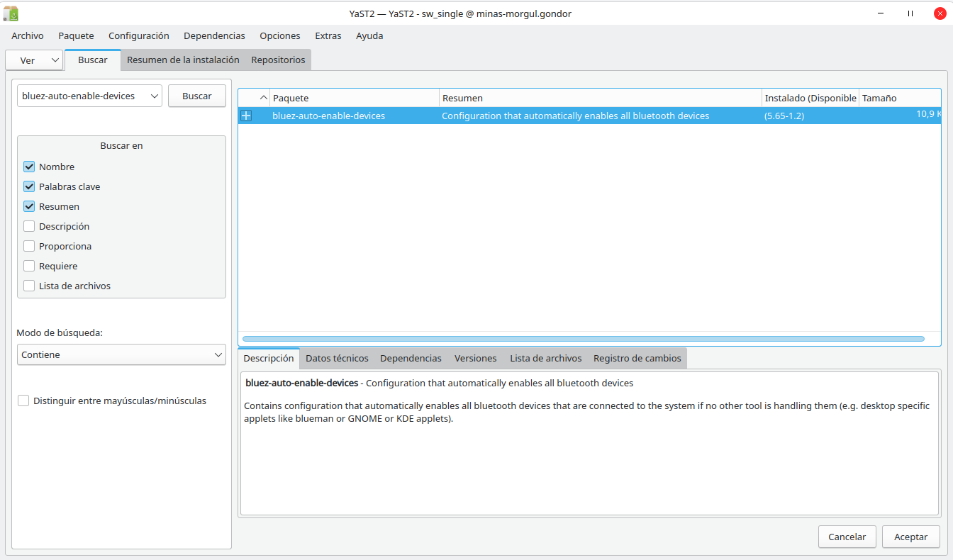The height and width of the screenshot is (560, 953).
Task: Open the Ver dropdown
Action: (34, 60)
